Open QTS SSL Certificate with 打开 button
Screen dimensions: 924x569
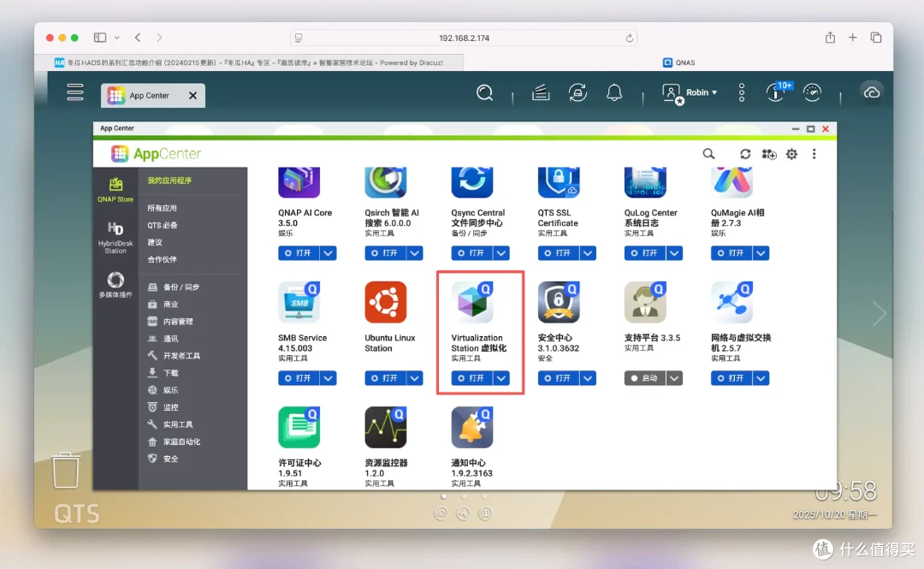(x=559, y=253)
